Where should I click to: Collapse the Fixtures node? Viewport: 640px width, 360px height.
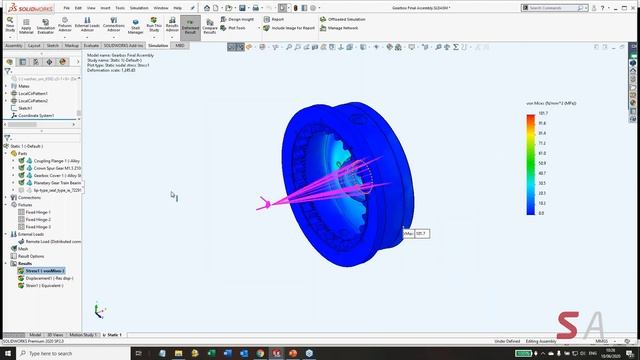6,205
